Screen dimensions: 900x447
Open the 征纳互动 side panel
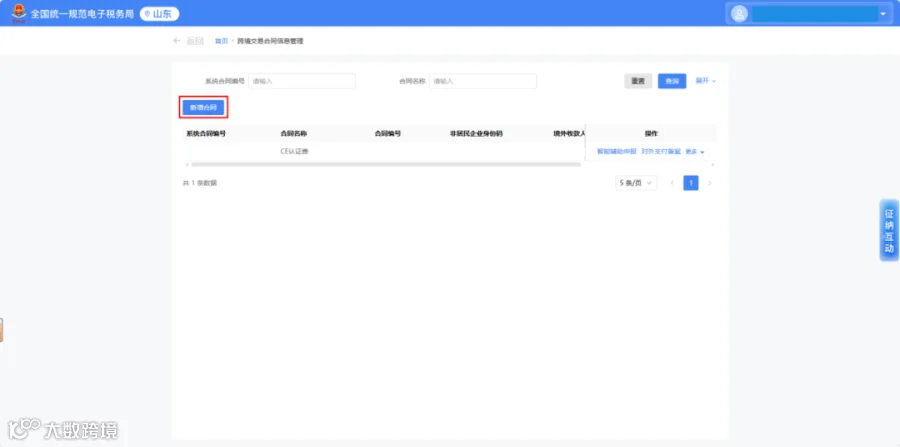coord(889,231)
